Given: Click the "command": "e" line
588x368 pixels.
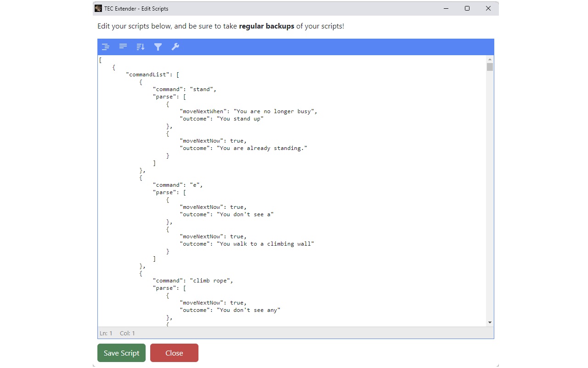Looking at the screenshot, I should 178,185.
